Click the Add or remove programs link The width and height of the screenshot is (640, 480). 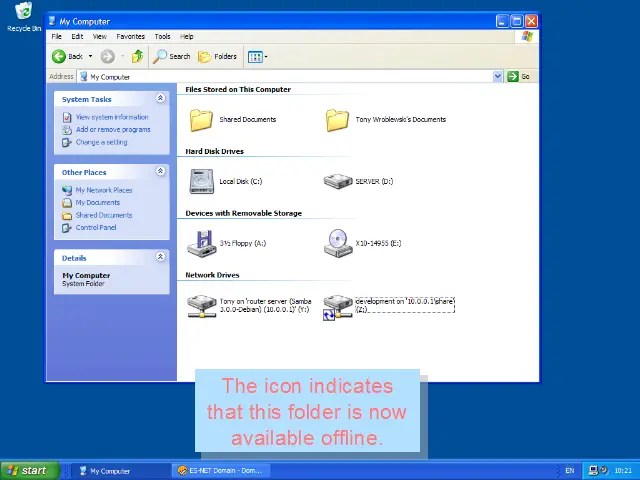[x=112, y=130]
